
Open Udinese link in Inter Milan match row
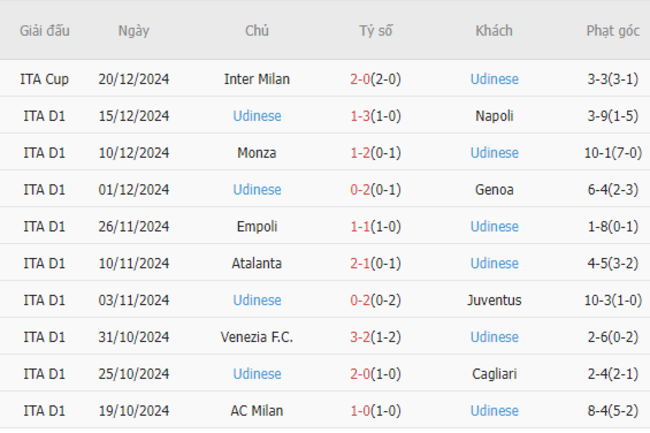[x=494, y=79]
